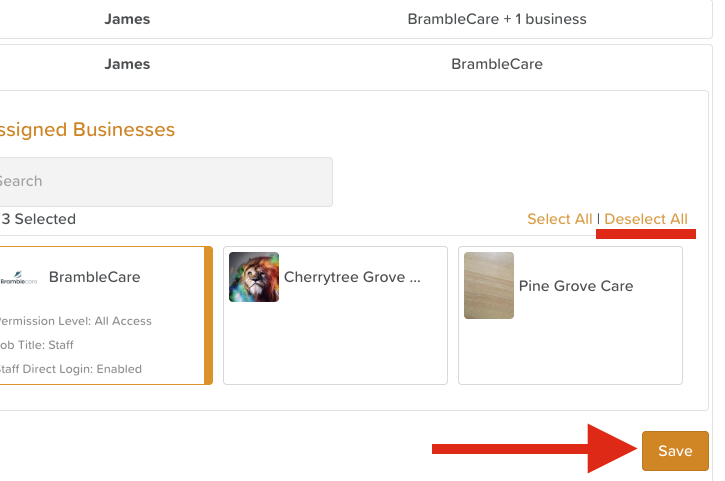Click the "3 Selected" count label
This screenshot has height=481, width=725.
tap(38, 219)
